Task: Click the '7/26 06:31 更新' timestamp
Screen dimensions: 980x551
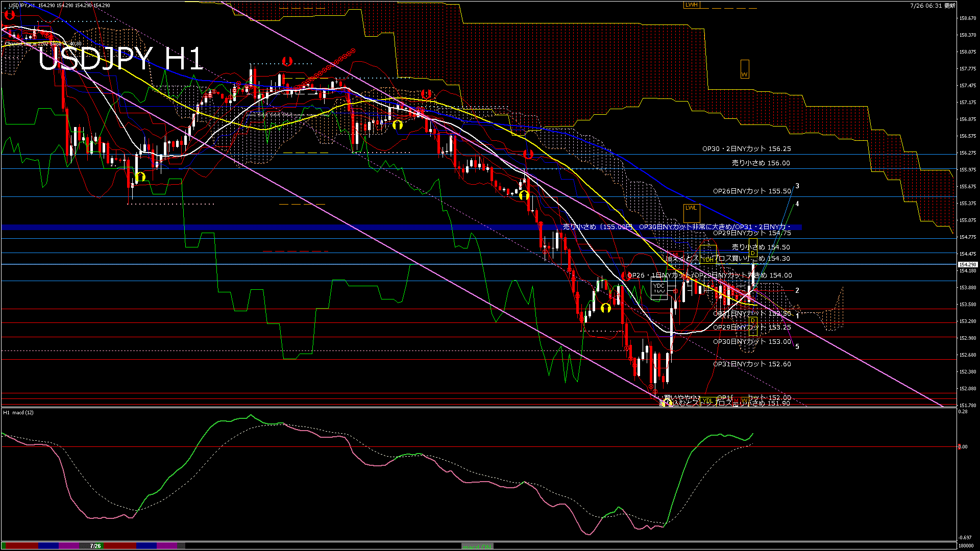Action: click(x=933, y=6)
